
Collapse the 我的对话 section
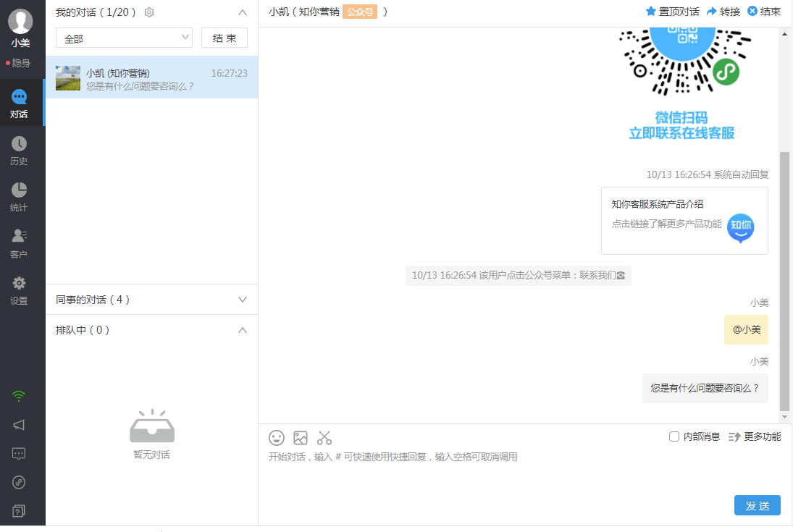[243, 12]
